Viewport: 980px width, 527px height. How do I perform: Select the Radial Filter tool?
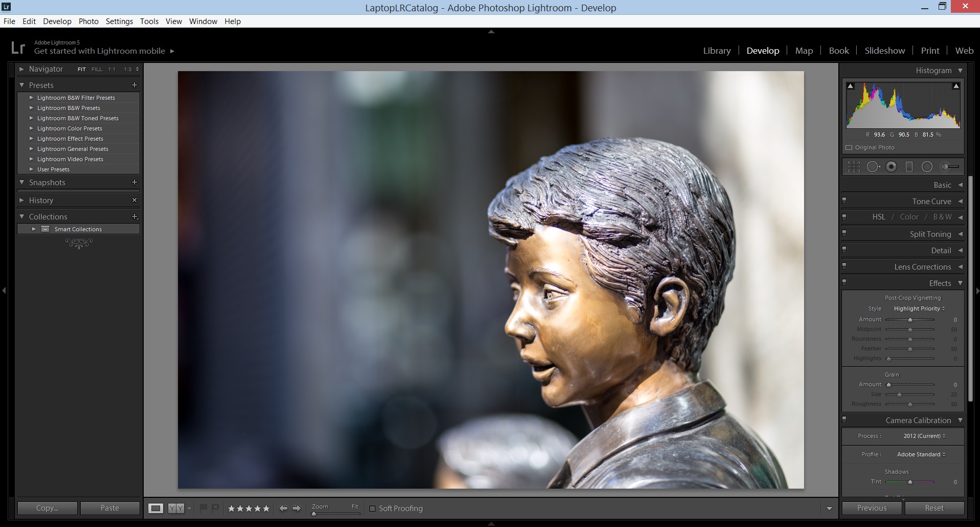tap(927, 166)
